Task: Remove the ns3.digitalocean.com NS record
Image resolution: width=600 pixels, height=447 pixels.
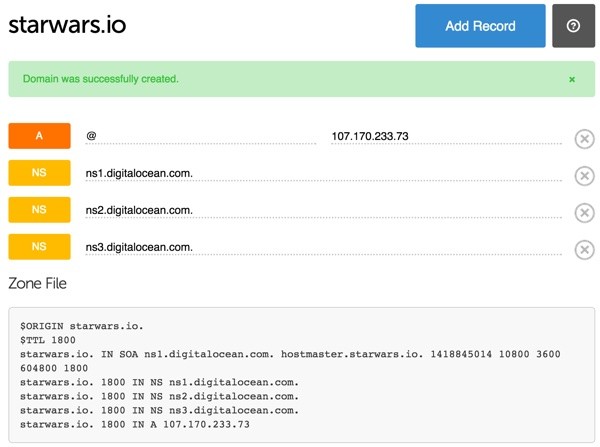Action: pos(584,250)
